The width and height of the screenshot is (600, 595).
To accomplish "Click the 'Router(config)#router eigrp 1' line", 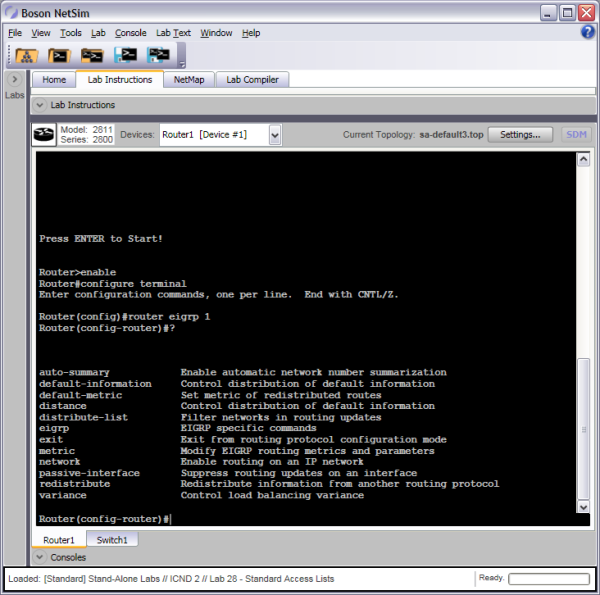I will click(x=124, y=317).
